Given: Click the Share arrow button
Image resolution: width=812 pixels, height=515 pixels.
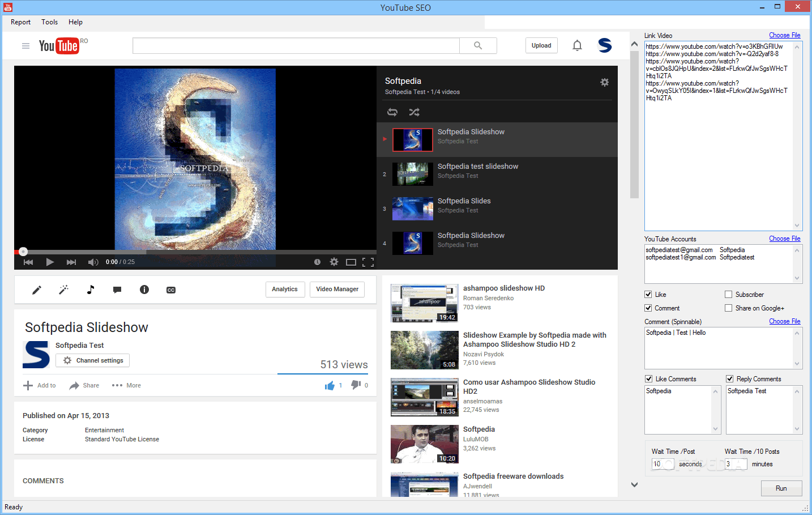Looking at the screenshot, I should coord(84,385).
